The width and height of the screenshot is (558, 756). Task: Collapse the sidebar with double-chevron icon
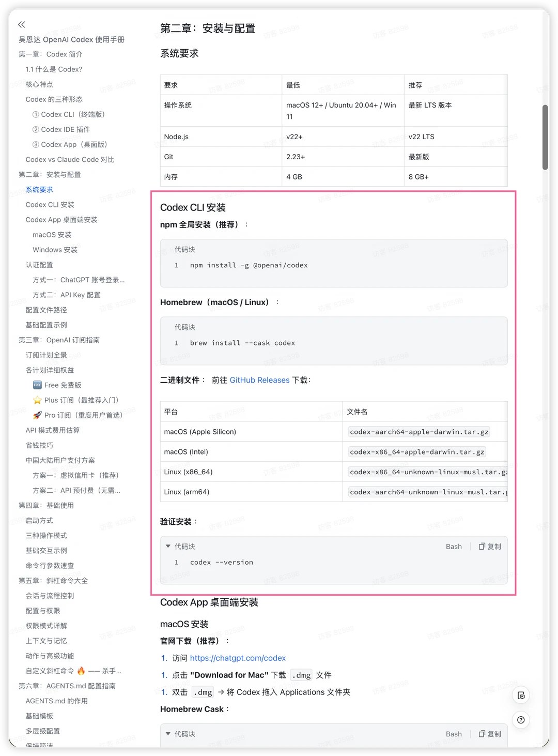tap(21, 24)
